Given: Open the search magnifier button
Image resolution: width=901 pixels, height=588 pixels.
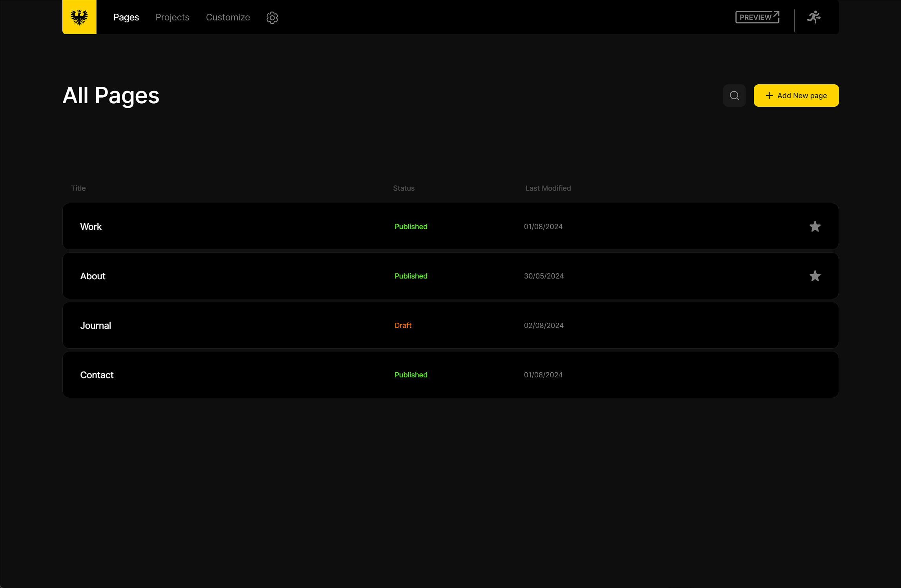Looking at the screenshot, I should [734, 95].
